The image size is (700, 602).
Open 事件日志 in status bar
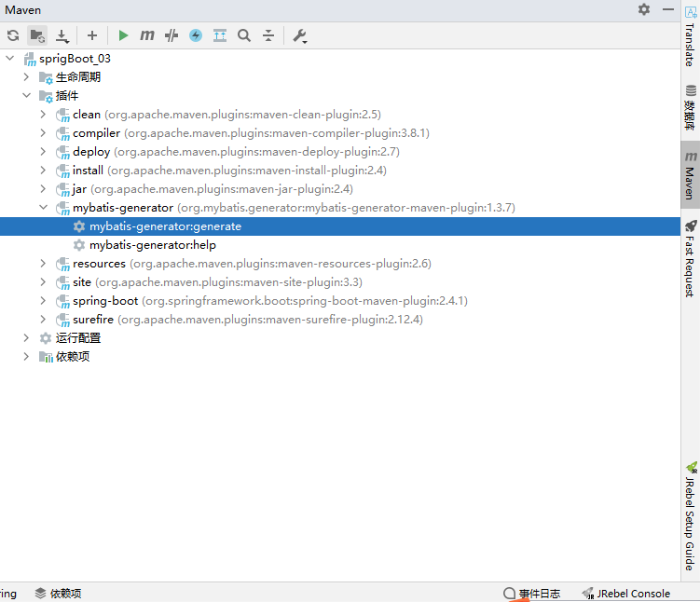pyautogui.click(x=531, y=594)
